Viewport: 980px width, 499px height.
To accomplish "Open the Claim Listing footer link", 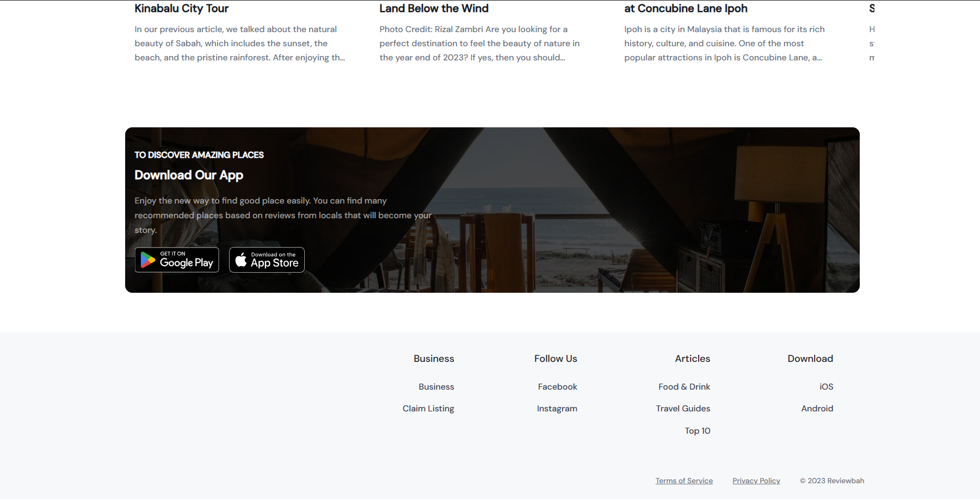I will click(428, 408).
